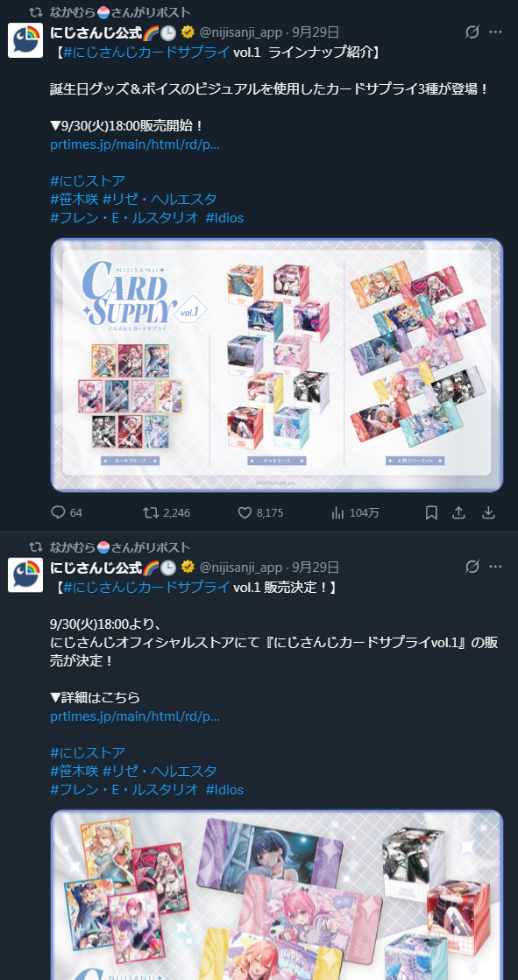
Task: Open #にじストア hashtag in first post
Action: 88,181
